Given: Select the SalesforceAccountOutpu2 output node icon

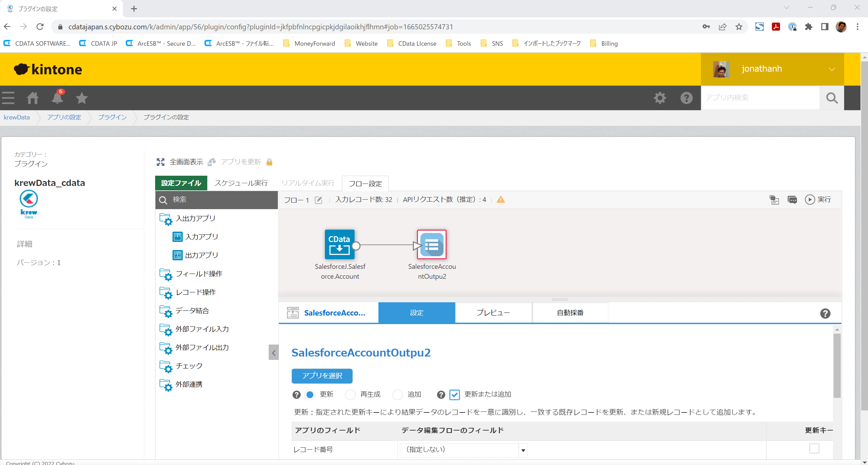Looking at the screenshot, I should point(432,244).
